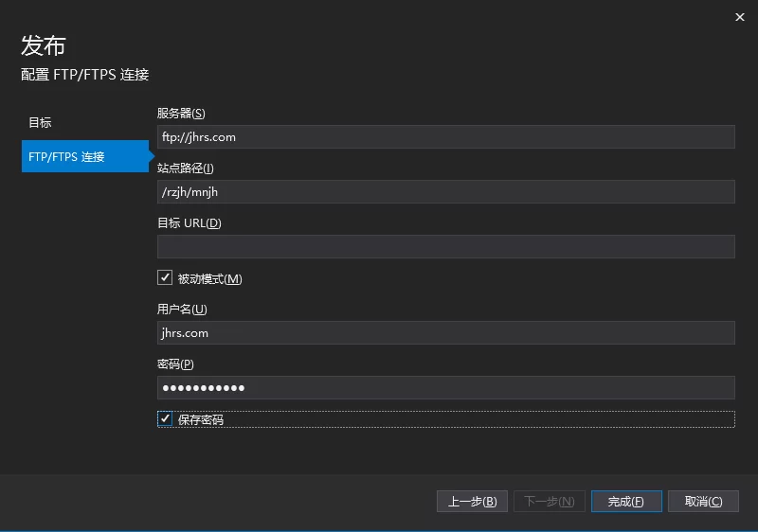Click the 站点路径 field containing /rzjh/mnjh
Image resolution: width=758 pixels, height=532 pixels.
[445, 192]
